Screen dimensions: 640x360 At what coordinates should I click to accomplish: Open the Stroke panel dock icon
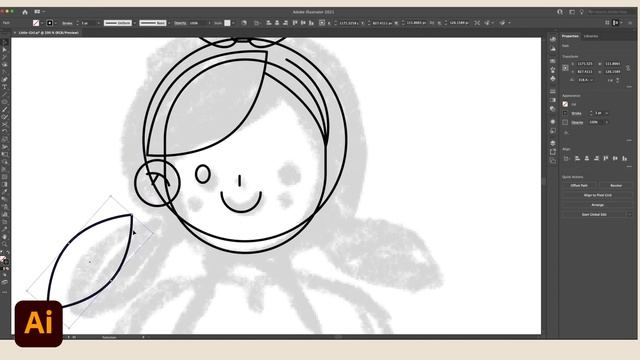(553, 91)
